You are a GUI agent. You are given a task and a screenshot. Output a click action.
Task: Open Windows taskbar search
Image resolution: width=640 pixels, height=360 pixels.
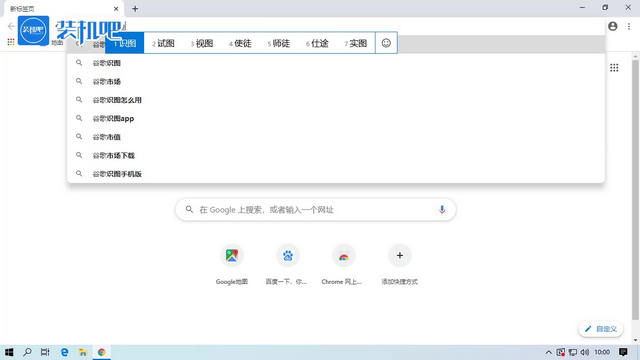click(x=27, y=352)
